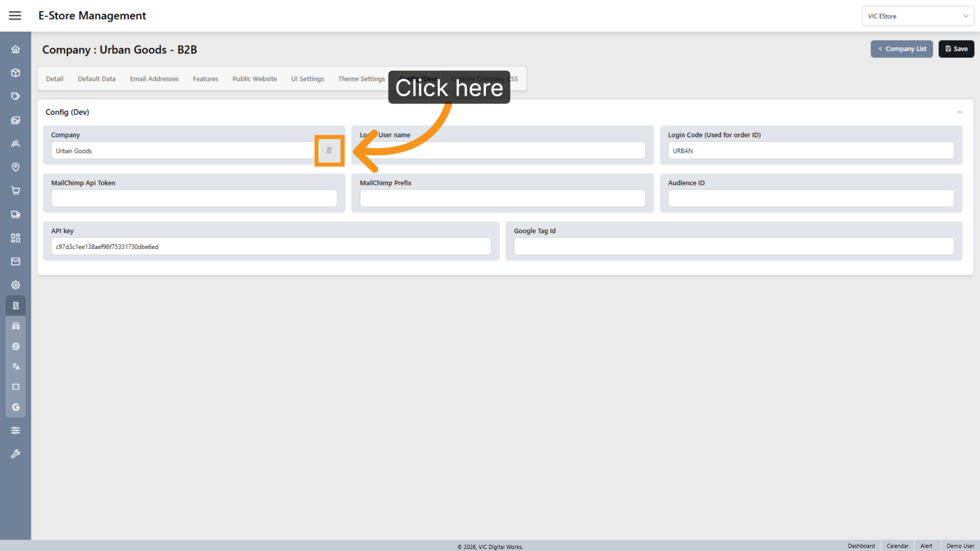Switch to the Theme Settings tab
Screen dimensions: 980x551
click(x=362, y=79)
